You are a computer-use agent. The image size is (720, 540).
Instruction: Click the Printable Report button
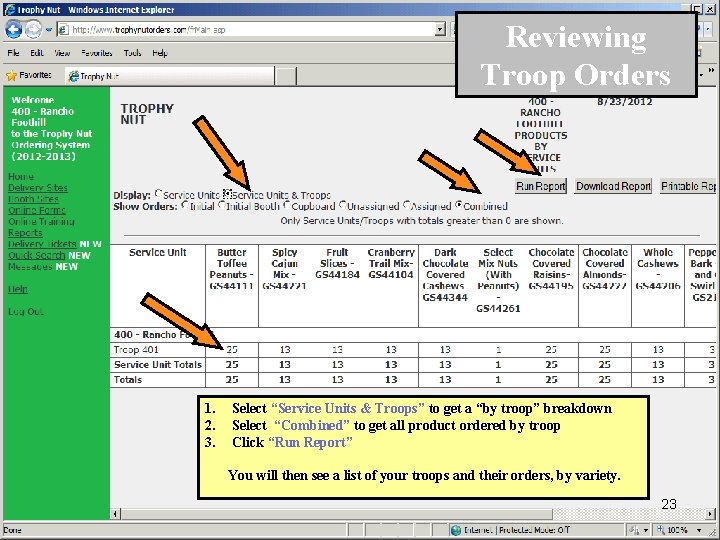[x=688, y=186]
